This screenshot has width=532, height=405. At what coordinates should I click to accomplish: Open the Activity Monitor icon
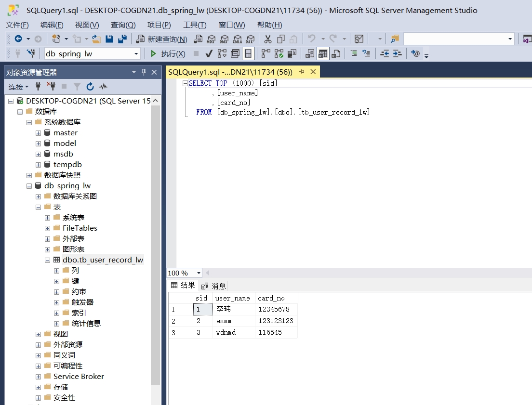click(359, 39)
